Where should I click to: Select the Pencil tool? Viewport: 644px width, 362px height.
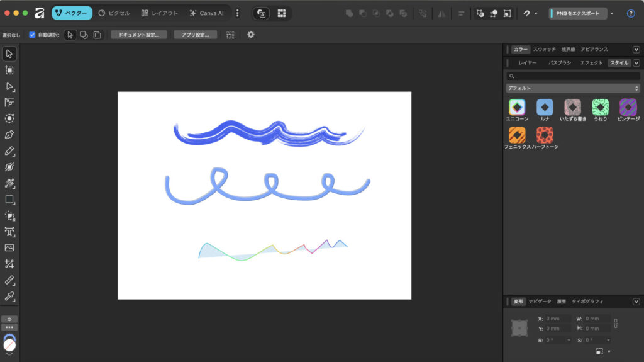click(x=9, y=151)
